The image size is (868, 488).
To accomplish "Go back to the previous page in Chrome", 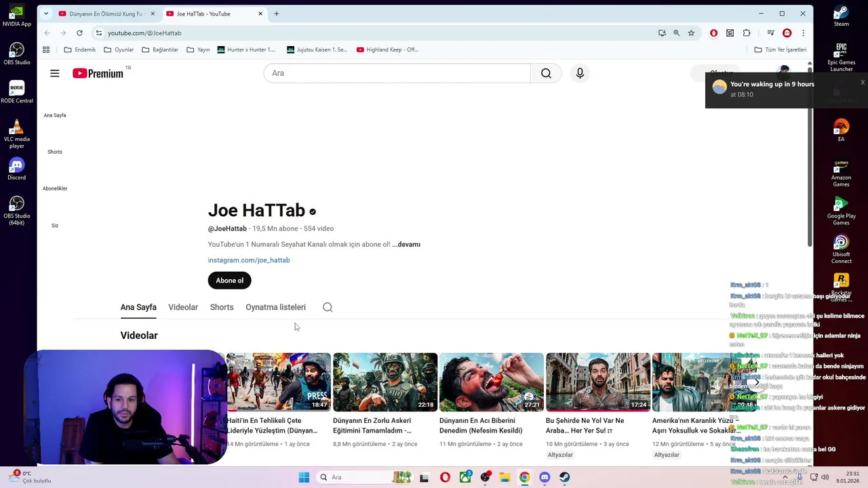I will coord(47,33).
